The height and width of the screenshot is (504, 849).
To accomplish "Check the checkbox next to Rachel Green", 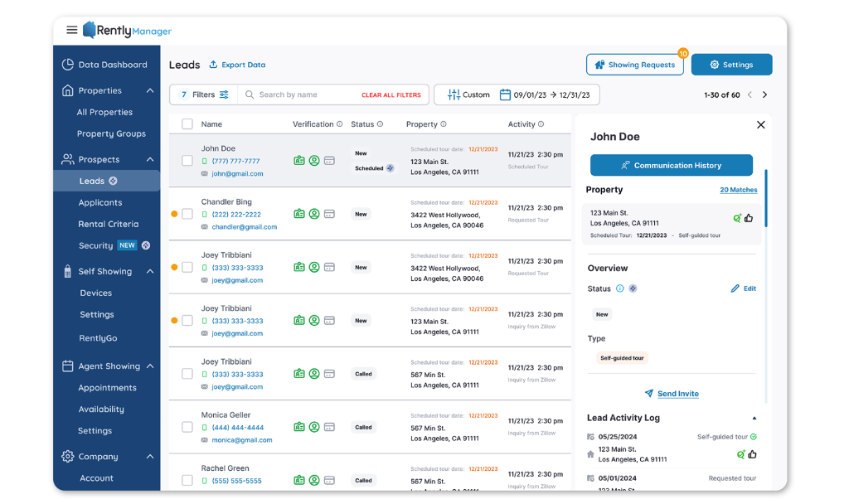I will [187, 479].
